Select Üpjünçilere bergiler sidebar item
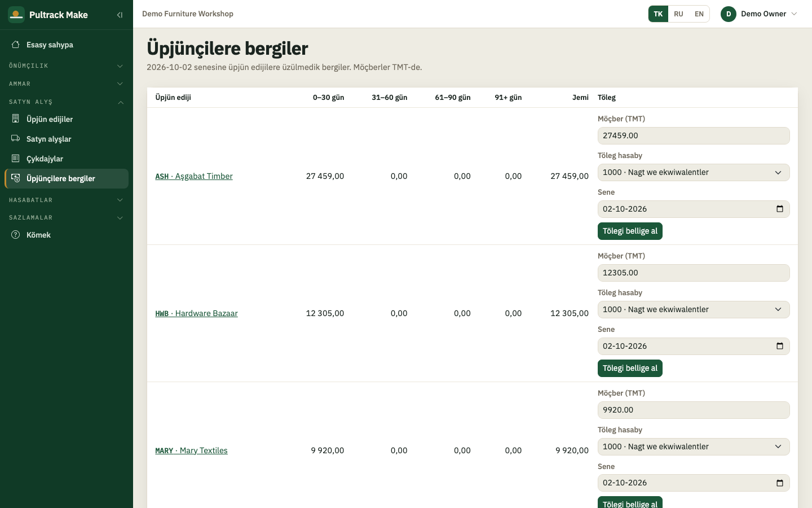The width and height of the screenshot is (812, 508). point(67,178)
